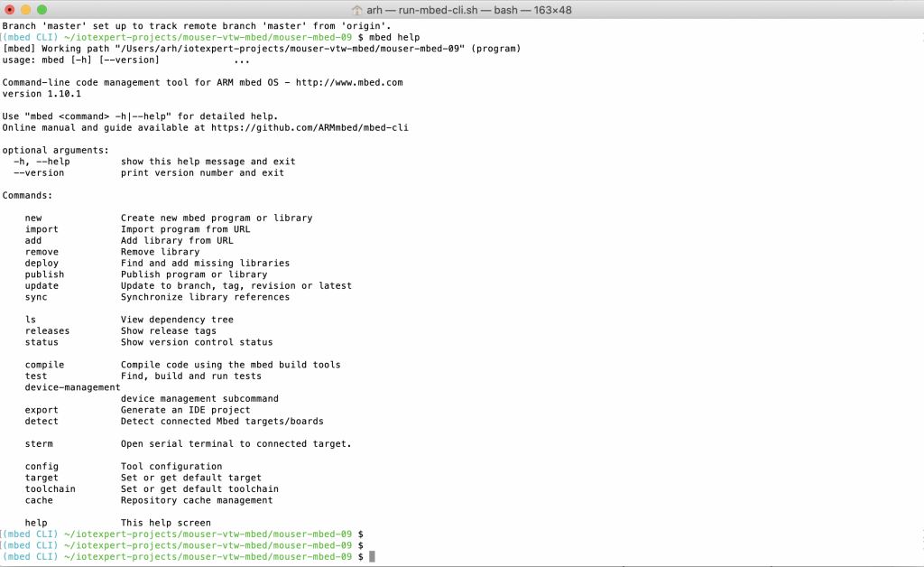Click 'Update to branch, tag, revision or latest'
Viewport: 924px width, 567px height.
click(x=236, y=285)
